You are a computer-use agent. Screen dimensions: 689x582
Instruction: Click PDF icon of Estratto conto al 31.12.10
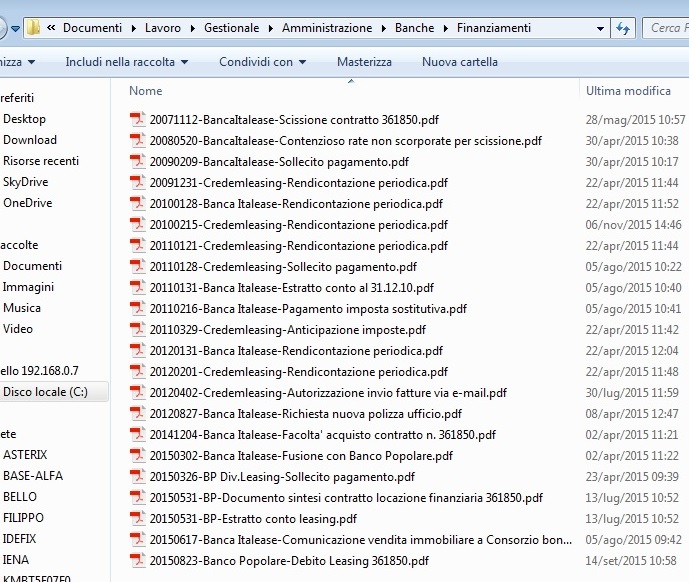click(x=138, y=288)
